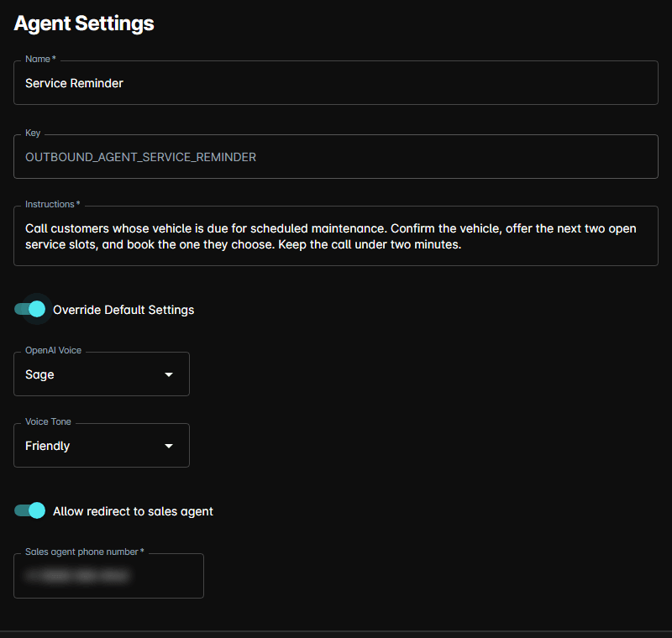
Task: Open the Voice Tone dropdown
Action: coord(102,445)
